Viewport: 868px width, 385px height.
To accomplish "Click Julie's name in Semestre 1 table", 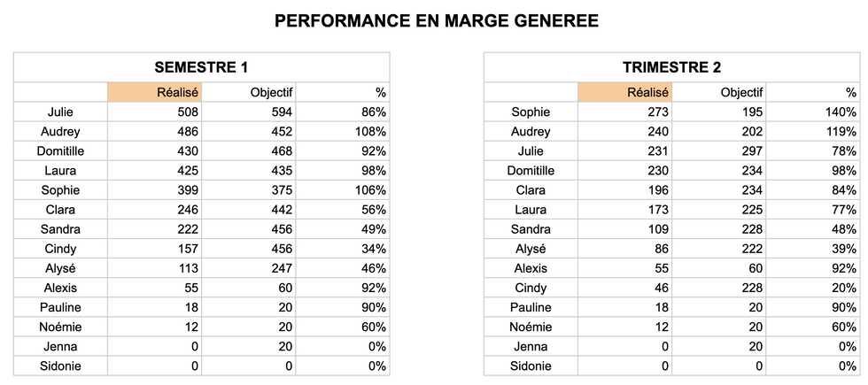I will coord(60,112).
